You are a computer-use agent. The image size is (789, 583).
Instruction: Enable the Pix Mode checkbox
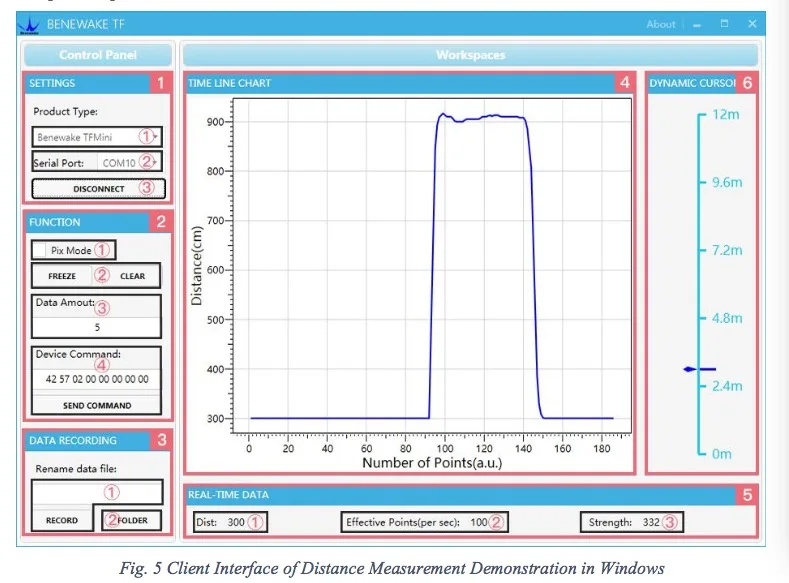tap(39, 250)
